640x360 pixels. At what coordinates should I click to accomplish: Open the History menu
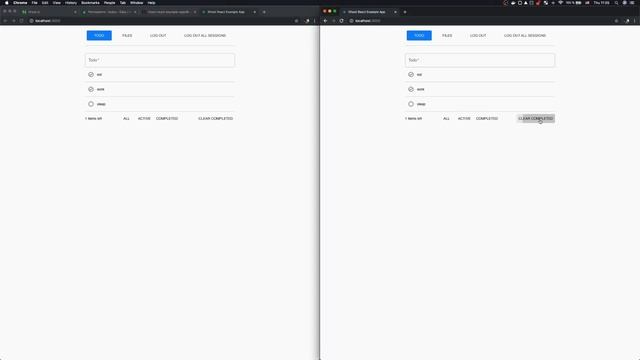point(71,3)
